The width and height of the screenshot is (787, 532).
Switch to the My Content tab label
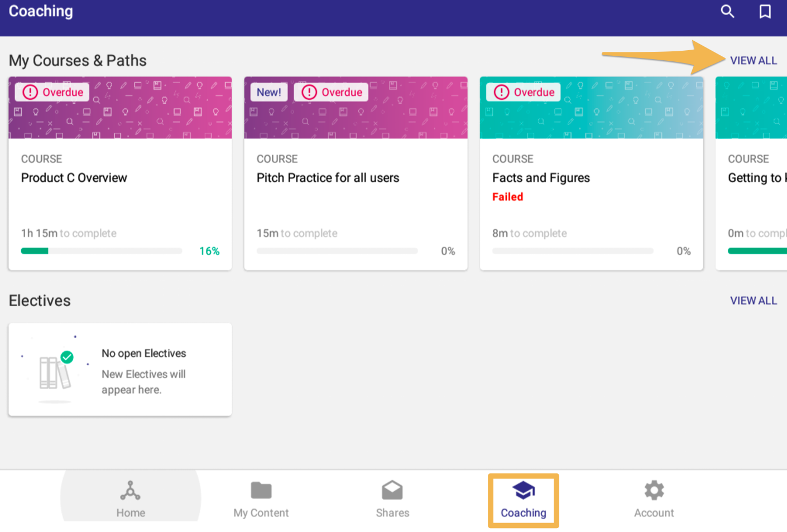click(261, 512)
